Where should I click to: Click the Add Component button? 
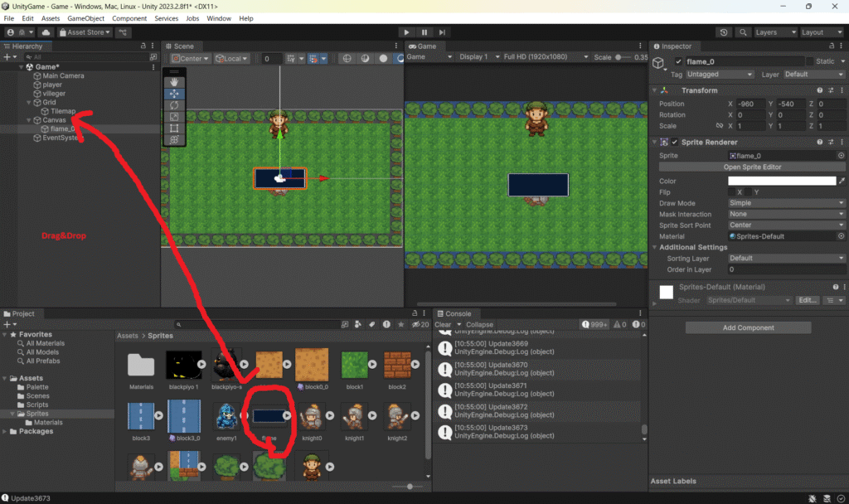[x=749, y=327]
